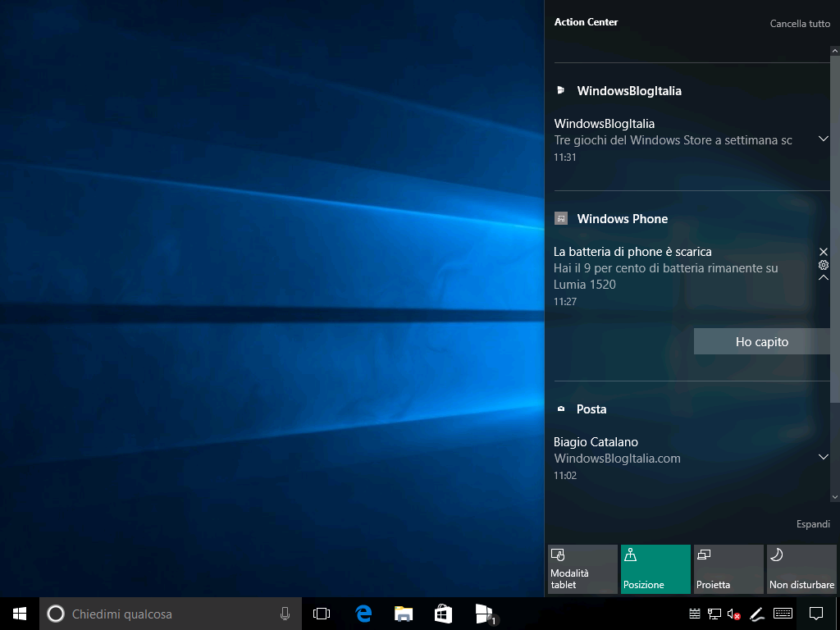
Task: Open settings gear for phone battery notification
Action: tap(824, 265)
